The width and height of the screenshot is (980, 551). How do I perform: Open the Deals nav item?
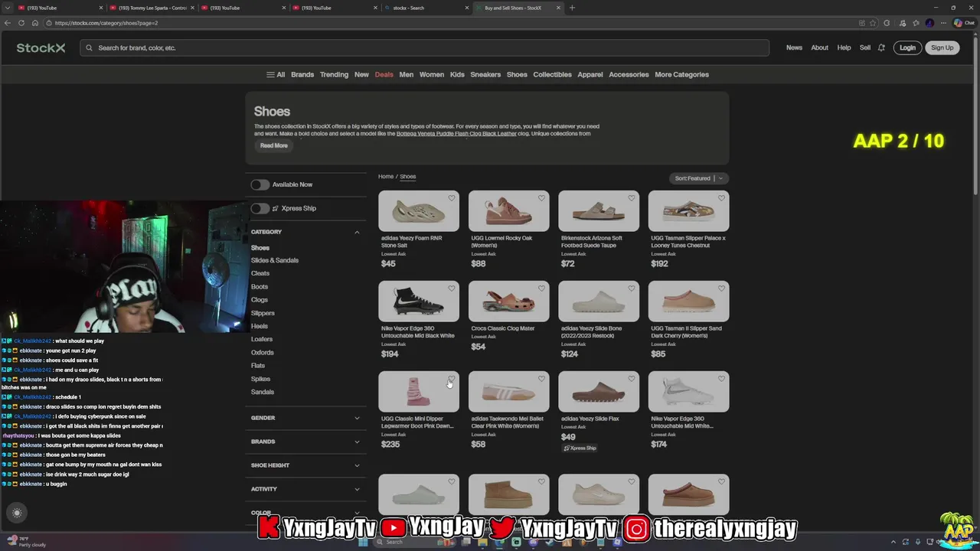(384, 74)
